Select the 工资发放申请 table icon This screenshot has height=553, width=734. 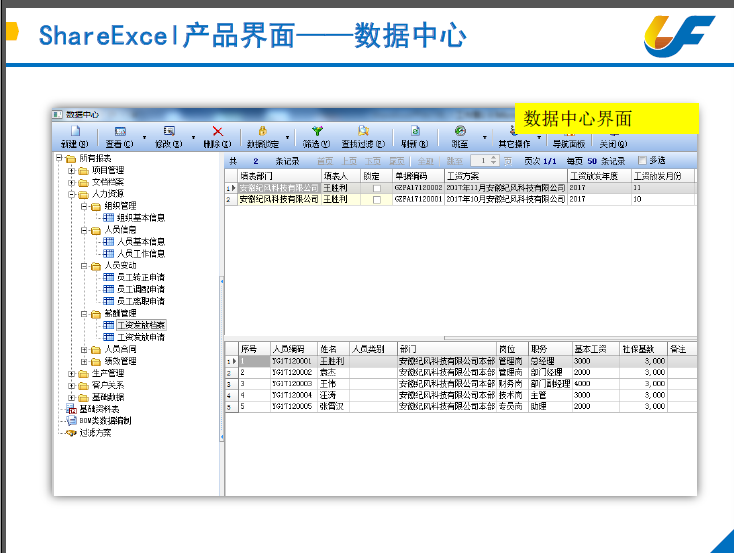[108, 337]
